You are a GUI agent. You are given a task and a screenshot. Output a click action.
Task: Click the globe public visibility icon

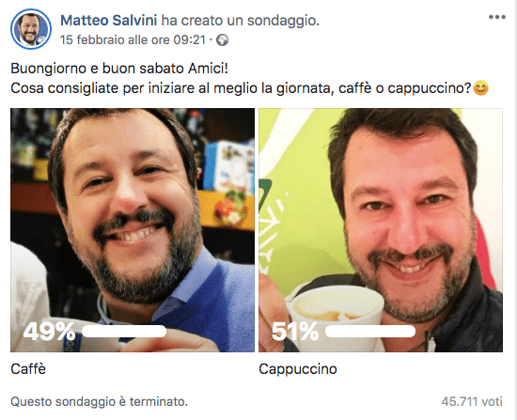[x=222, y=40]
